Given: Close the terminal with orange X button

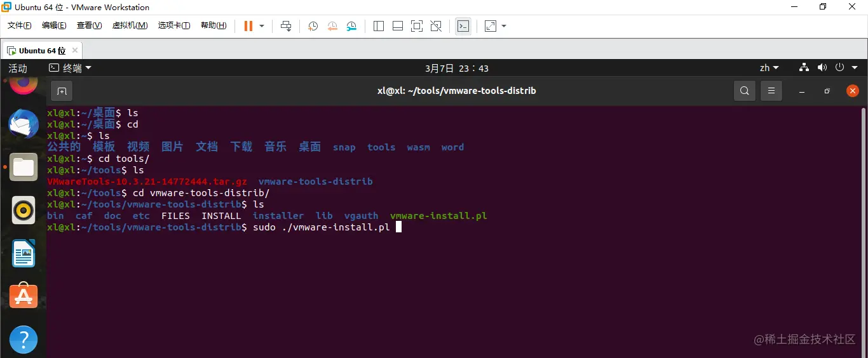Looking at the screenshot, I should 853,91.
